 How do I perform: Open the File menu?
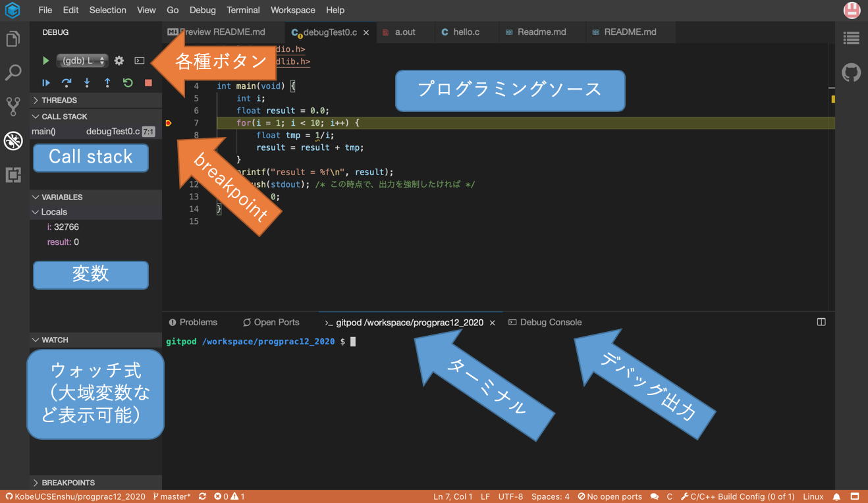(x=45, y=10)
